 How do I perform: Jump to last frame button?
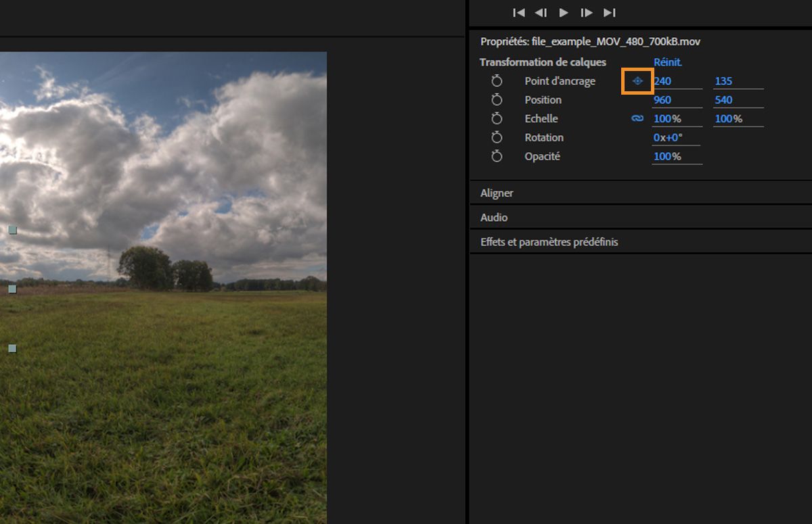click(610, 12)
